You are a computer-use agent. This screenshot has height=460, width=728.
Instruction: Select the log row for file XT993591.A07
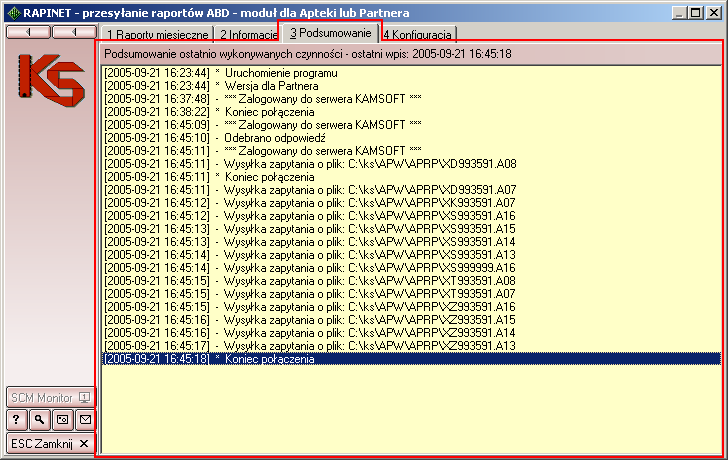(x=411, y=294)
